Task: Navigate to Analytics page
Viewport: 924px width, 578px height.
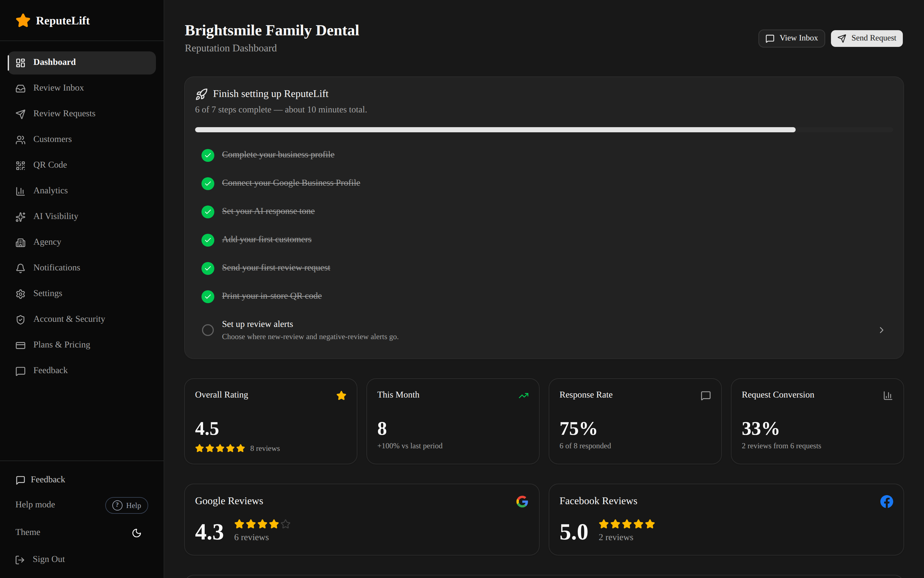Action: coord(82,191)
